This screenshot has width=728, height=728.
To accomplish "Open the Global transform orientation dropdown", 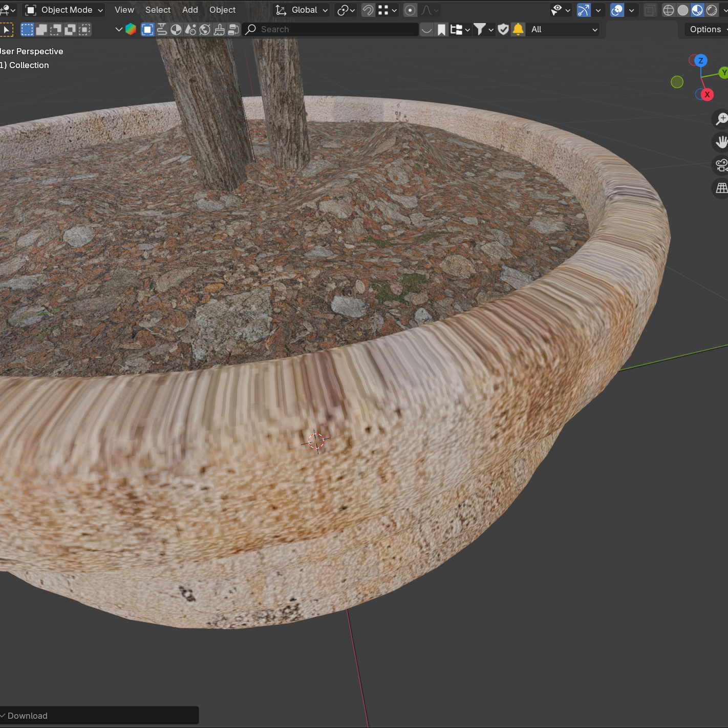I will [x=301, y=10].
